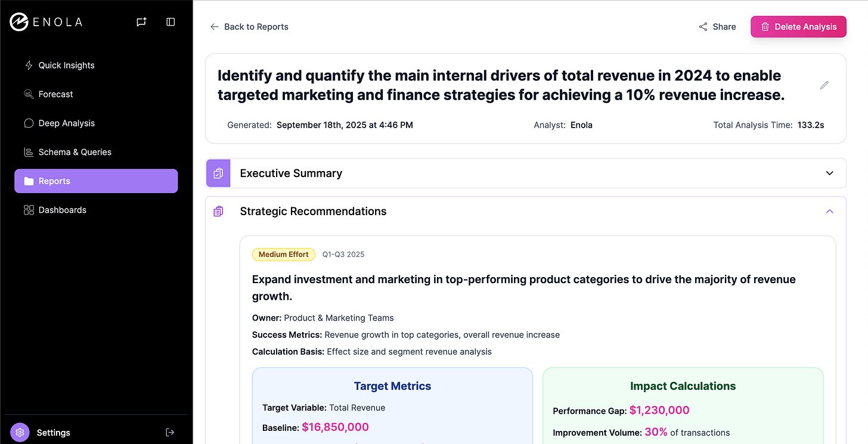Image resolution: width=868 pixels, height=444 pixels.
Task: Click the logout icon next to Settings
Action: point(170,432)
